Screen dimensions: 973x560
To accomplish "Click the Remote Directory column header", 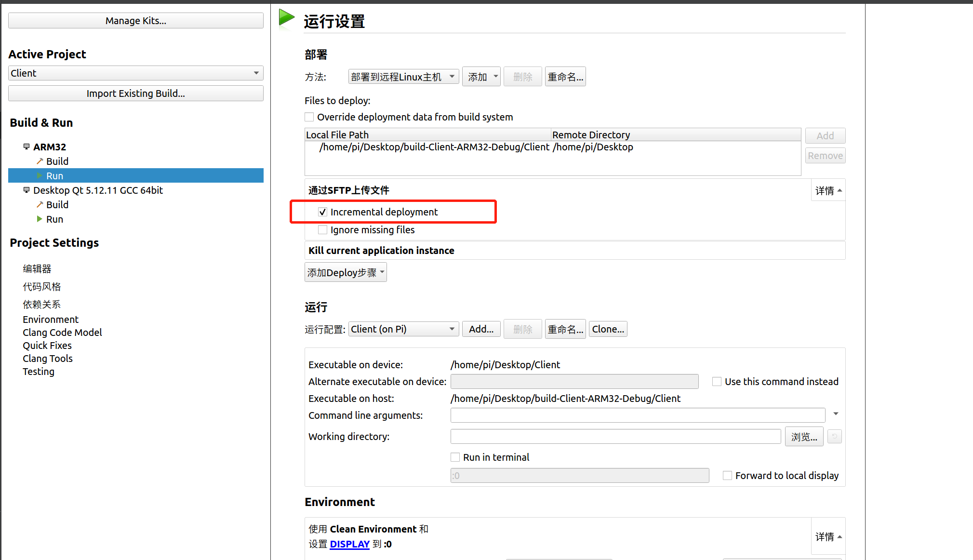I will pyautogui.click(x=676, y=135).
